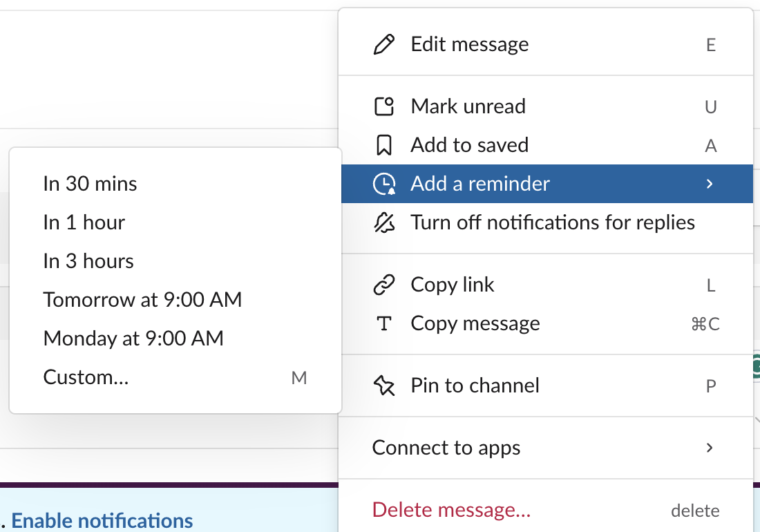Click the T icon for Copy message
Viewport: 760px width, 532px height.
click(x=384, y=323)
